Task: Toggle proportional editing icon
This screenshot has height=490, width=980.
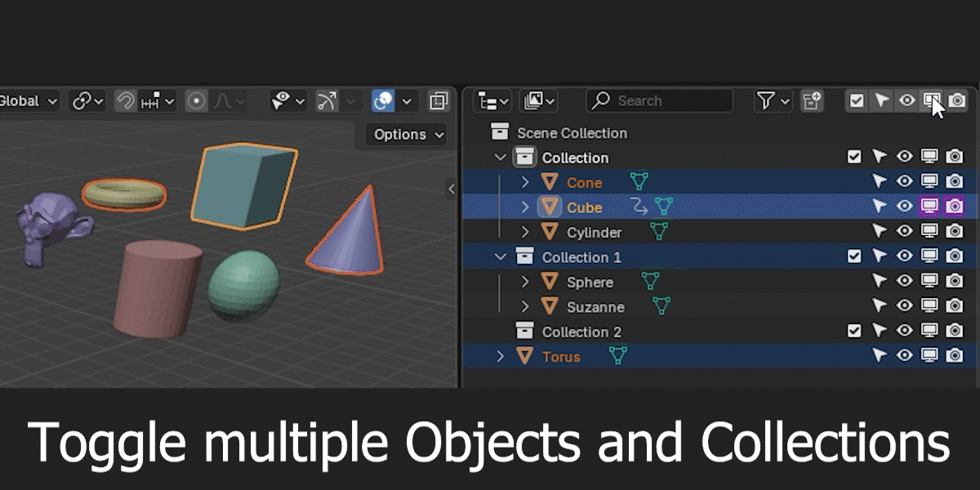Action: [196, 101]
